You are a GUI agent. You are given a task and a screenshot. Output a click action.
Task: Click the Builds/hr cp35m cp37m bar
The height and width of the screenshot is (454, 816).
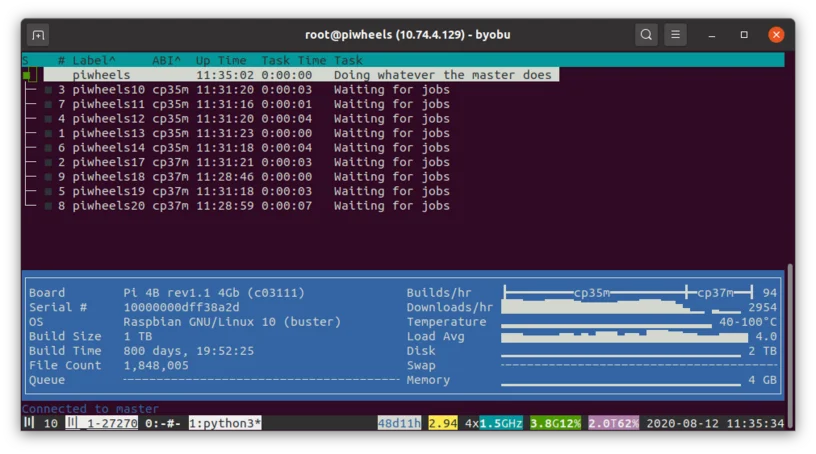628,293
